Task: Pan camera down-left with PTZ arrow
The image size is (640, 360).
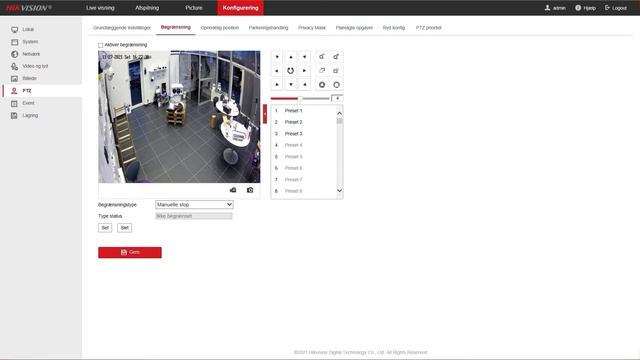Action: [x=277, y=84]
